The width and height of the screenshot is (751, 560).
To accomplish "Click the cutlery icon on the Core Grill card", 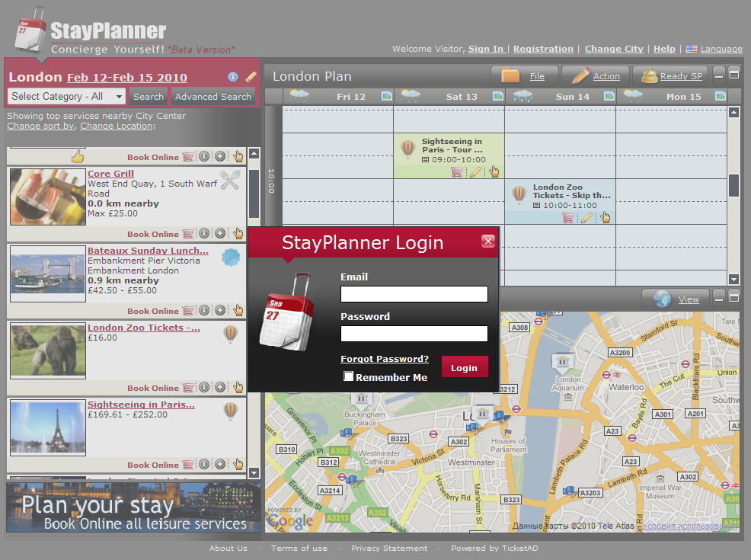I will coord(230,180).
